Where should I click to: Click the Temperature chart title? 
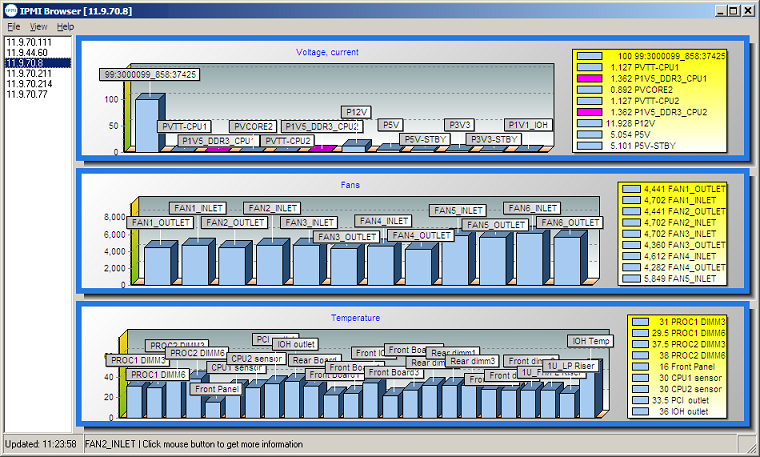355,317
